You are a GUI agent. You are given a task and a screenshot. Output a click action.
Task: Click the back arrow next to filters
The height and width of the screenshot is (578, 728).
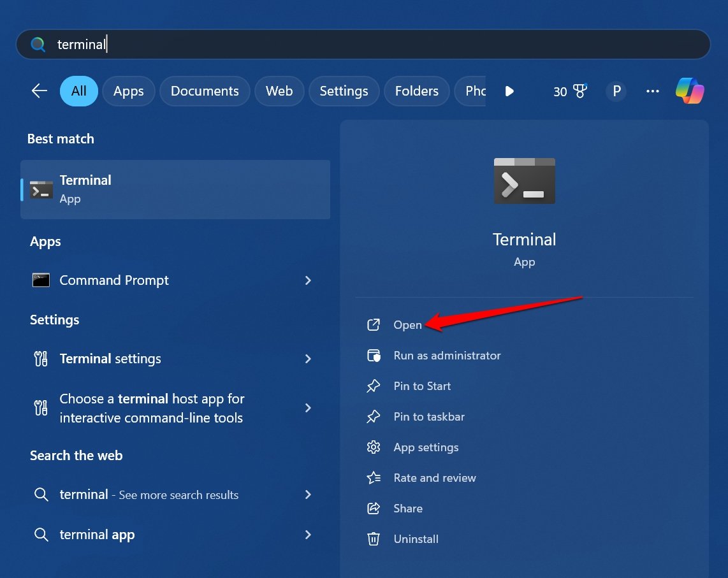tap(40, 90)
